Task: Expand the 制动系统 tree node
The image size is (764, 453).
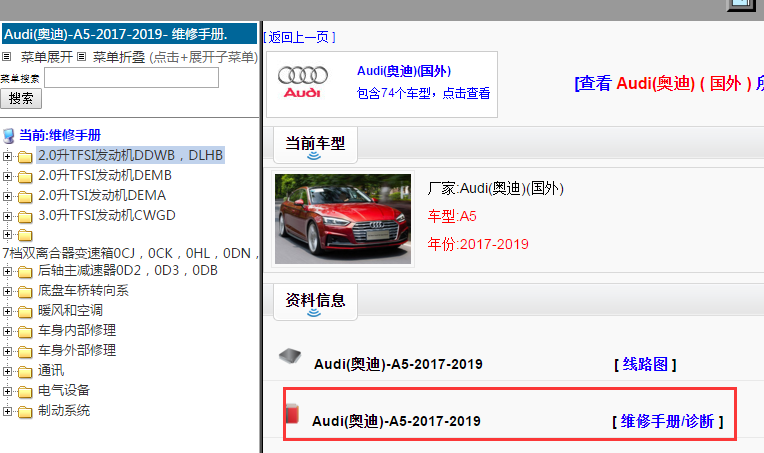Action: pos(7,411)
